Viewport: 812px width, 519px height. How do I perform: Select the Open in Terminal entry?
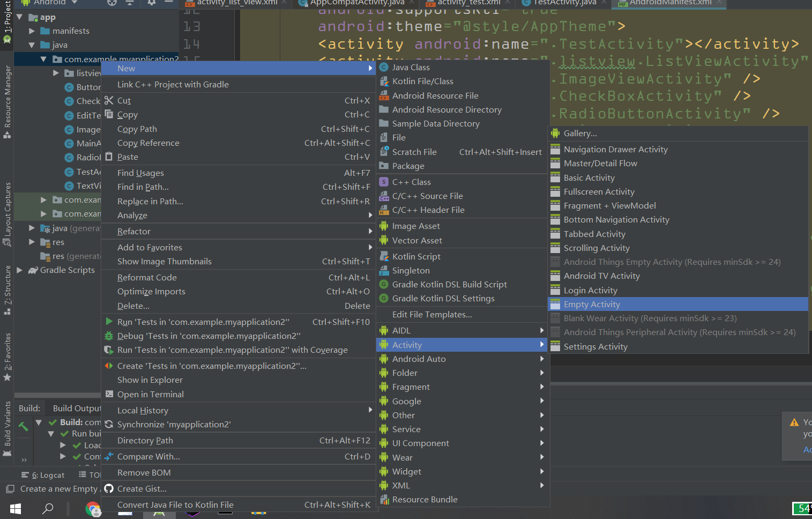(239, 394)
